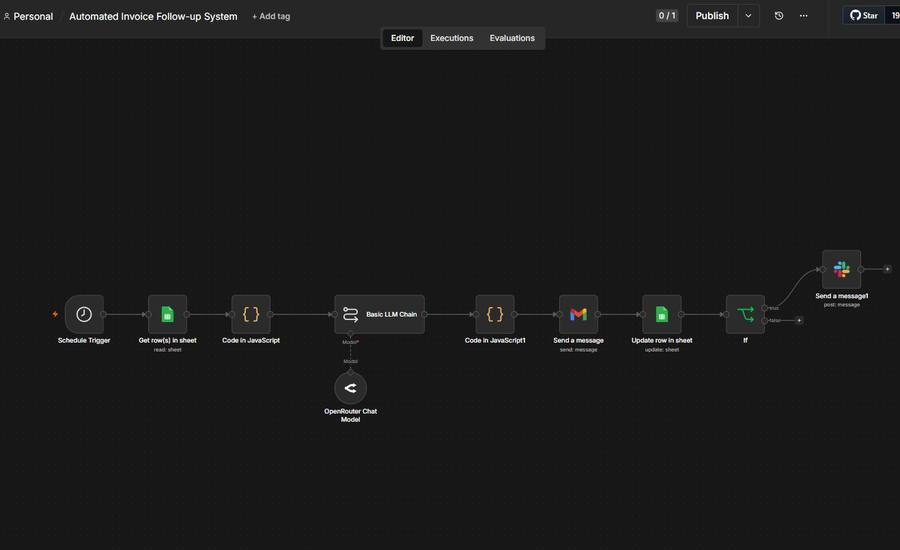Open the Gmail Send a message node
Viewport: 900px width, 550px height.
tap(578, 314)
